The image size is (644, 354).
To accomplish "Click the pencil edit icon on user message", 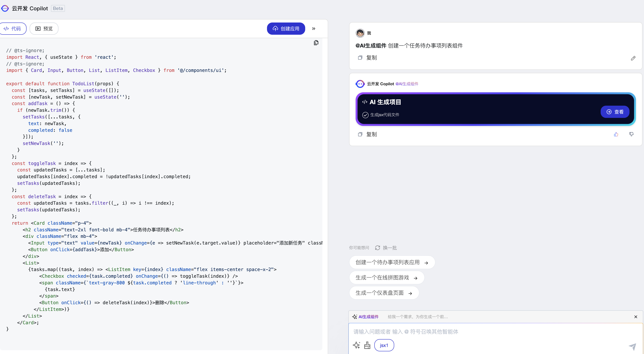I will (633, 58).
